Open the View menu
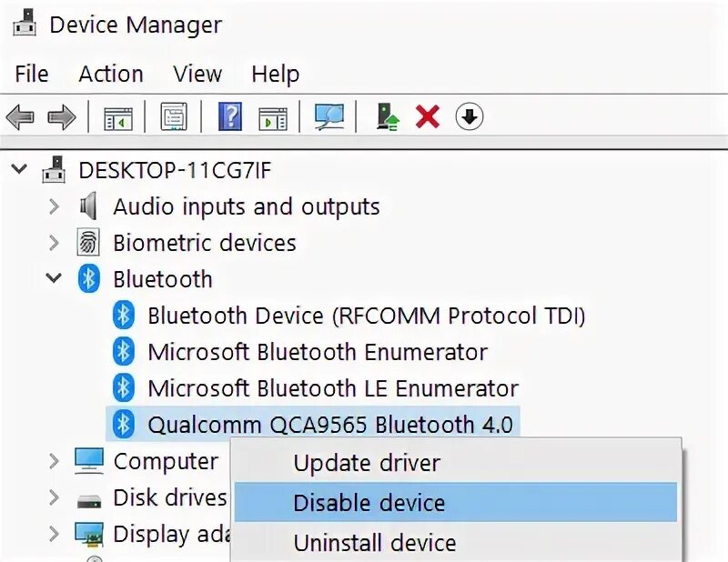The width and height of the screenshot is (728, 562). pos(197,74)
